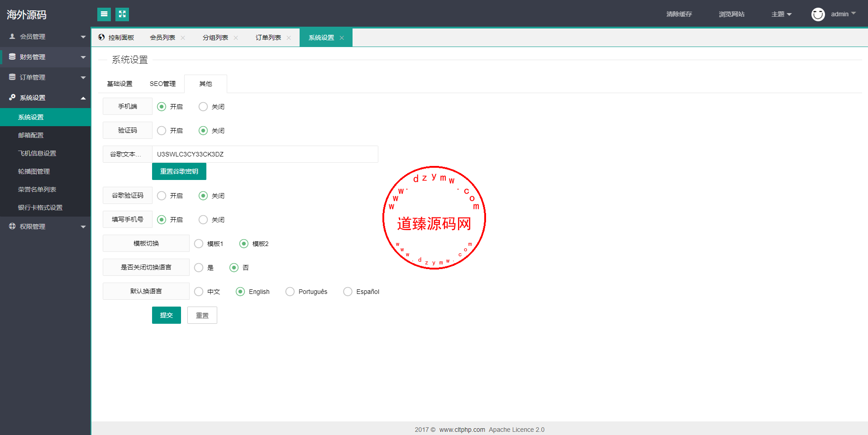Open 荣誉名单列表 in the sidebar
Viewport: 868px width, 435px height.
[x=45, y=189]
